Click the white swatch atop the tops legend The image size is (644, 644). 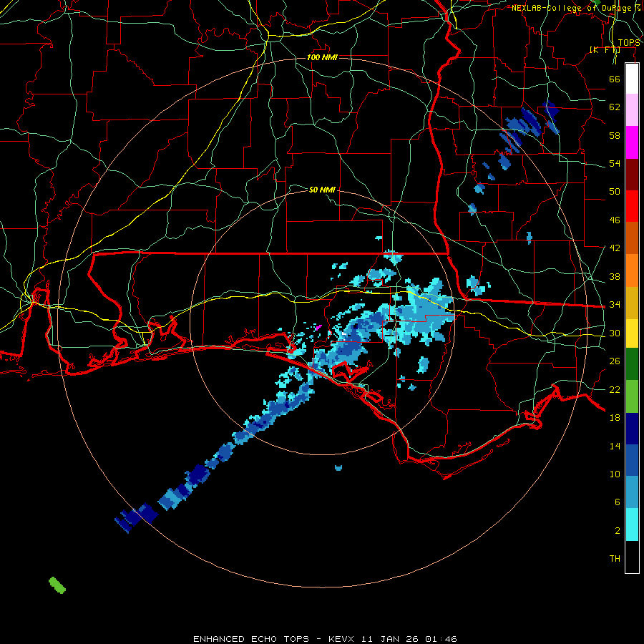click(632, 79)
